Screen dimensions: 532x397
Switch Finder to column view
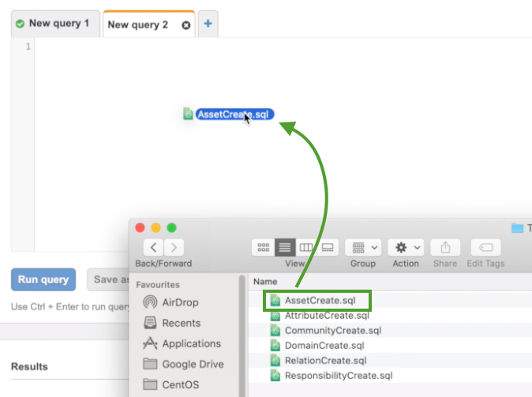click(x=306, y=248)
